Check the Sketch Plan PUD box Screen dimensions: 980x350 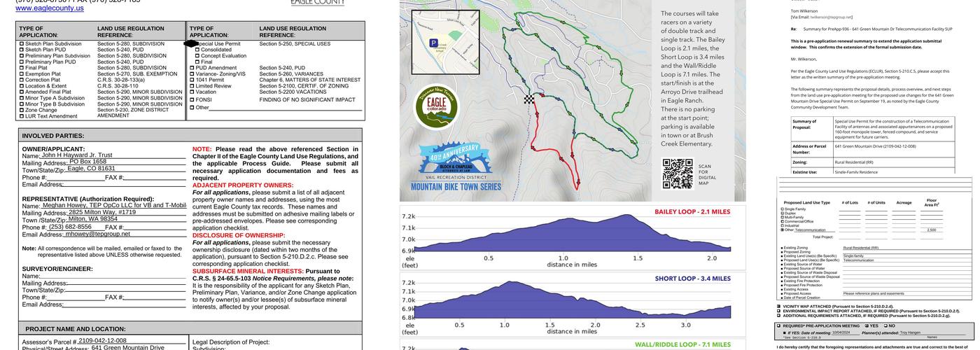(22, 50)
